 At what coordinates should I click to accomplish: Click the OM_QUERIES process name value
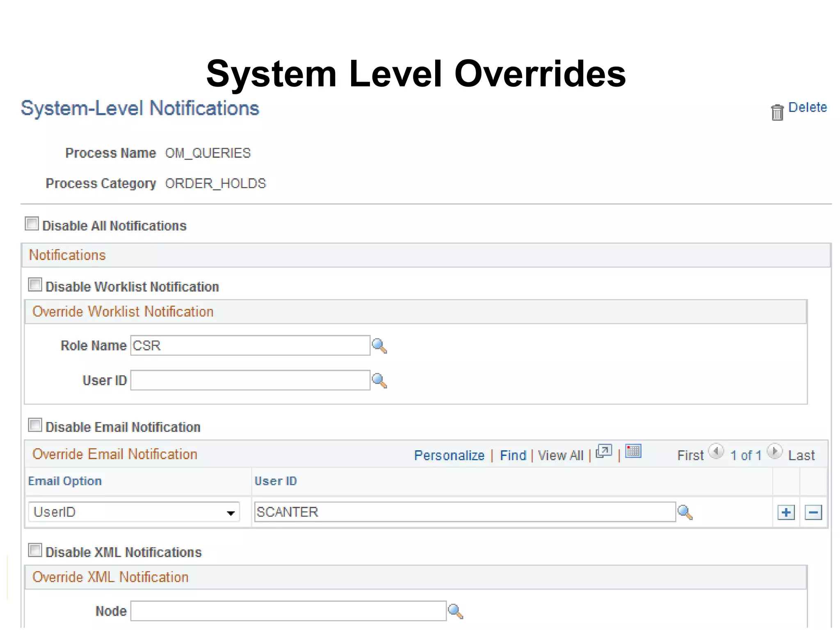pyautogui.click(x=208, y=153)
